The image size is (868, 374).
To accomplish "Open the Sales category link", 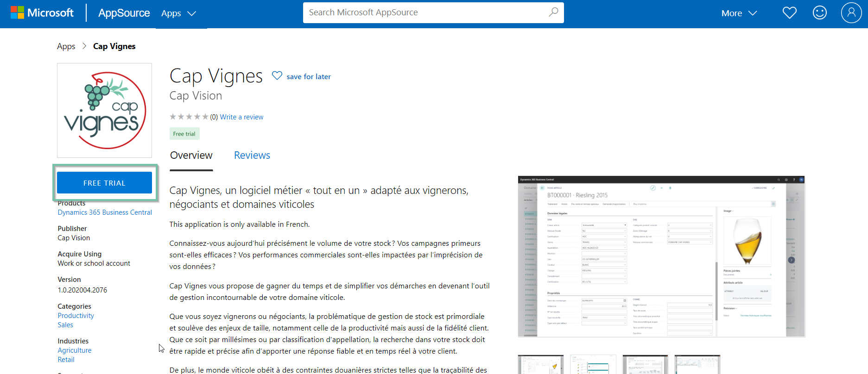I will [x=65, y=325].
